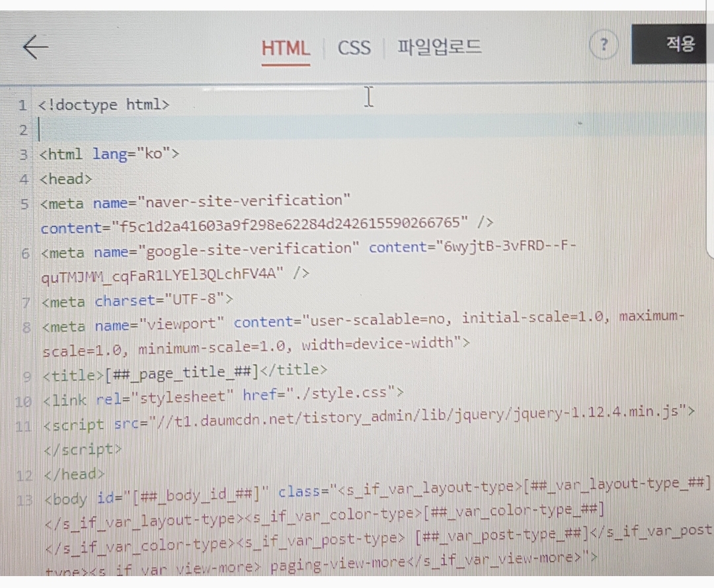Viewport: 714px width, 588px height.
Task: Open the help question mark icon
Action: pos(604,44)
